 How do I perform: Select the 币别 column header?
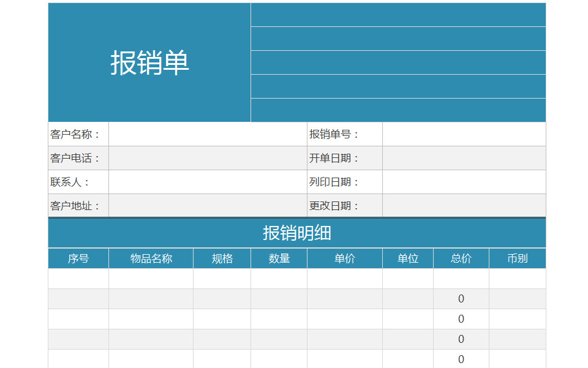point(518,258)
